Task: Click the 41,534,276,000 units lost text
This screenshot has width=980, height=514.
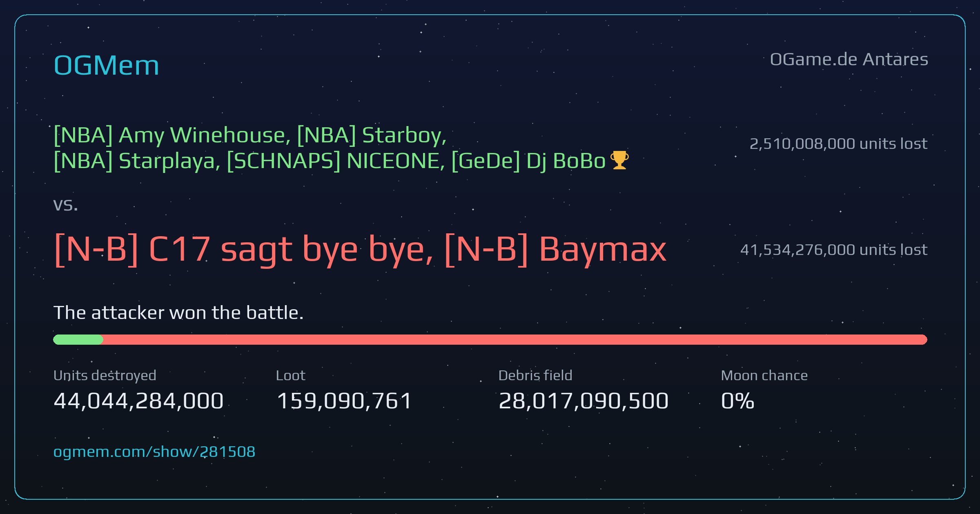Action: pyautogui.click(x=834, y=250)
